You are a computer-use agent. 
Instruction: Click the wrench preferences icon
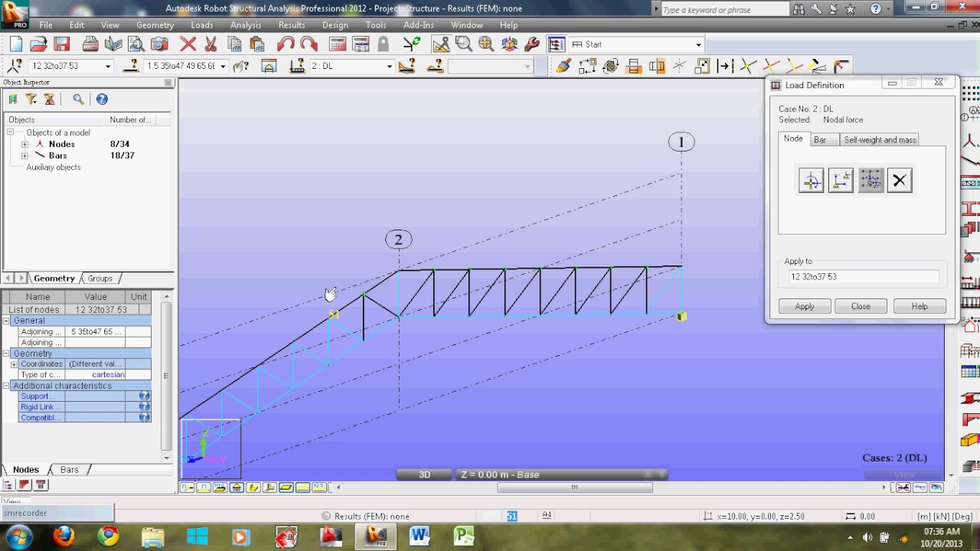pos(533,44)
